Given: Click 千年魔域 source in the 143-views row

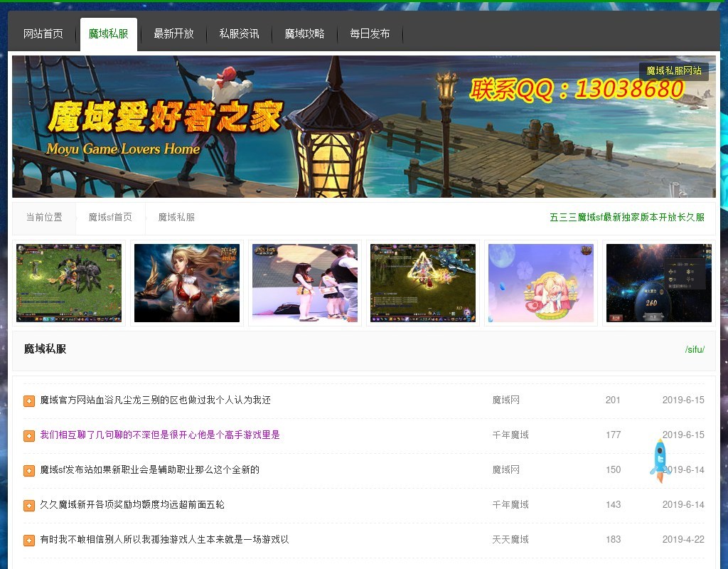Looking at the screenshot, I should pos(510,504).
